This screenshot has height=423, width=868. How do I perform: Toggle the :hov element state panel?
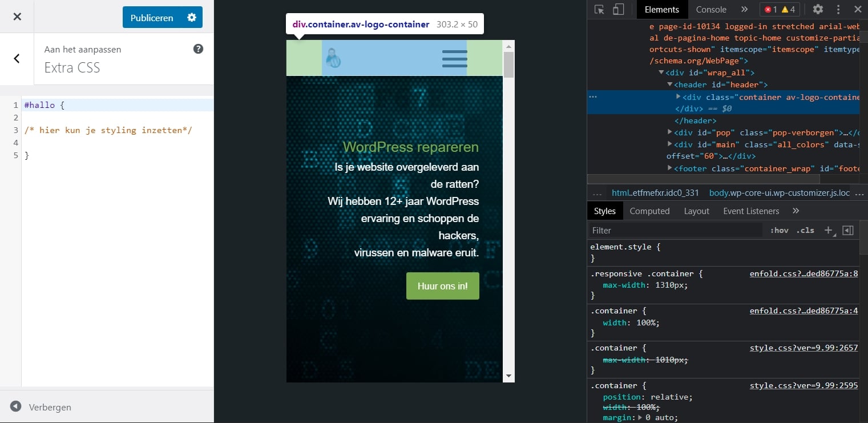779,231
